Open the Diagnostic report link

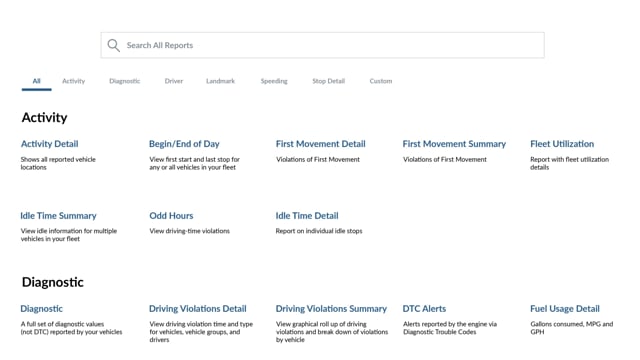pos(42,309)
